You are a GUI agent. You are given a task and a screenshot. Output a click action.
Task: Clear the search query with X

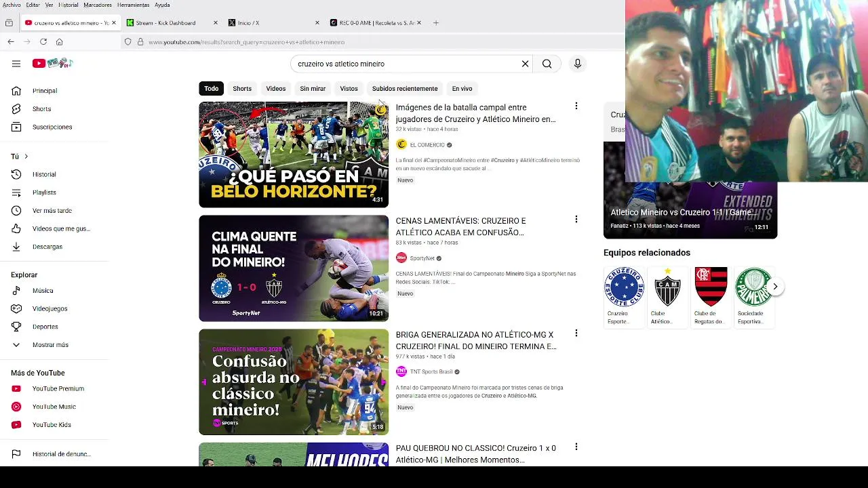click(525, 64)
